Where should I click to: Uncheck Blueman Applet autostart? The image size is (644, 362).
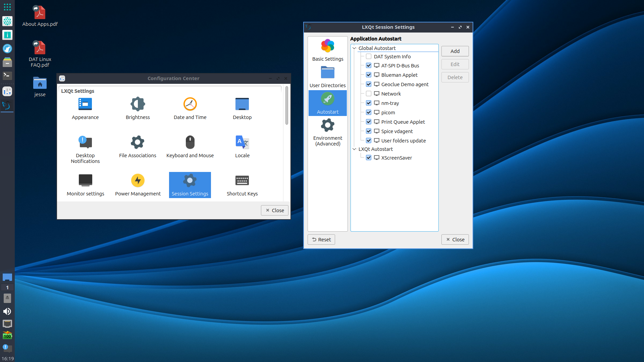click(369, 75)
